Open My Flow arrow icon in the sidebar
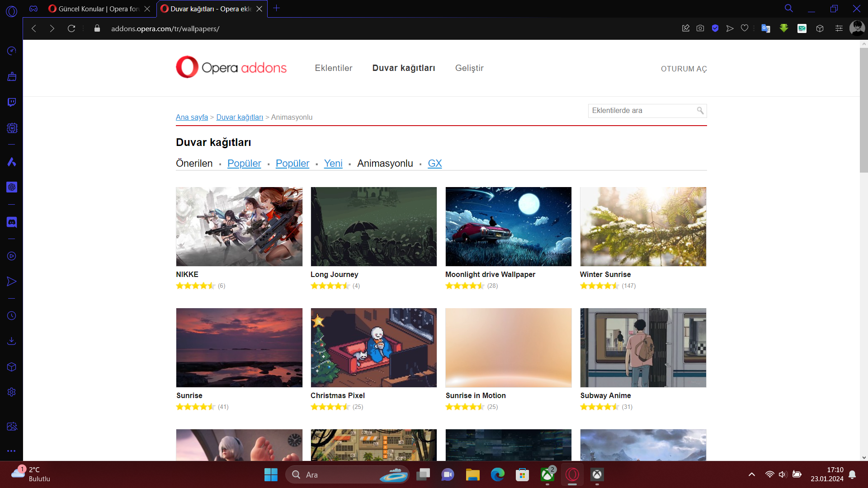This screenshot has height=488, width=868. (12, 282)
